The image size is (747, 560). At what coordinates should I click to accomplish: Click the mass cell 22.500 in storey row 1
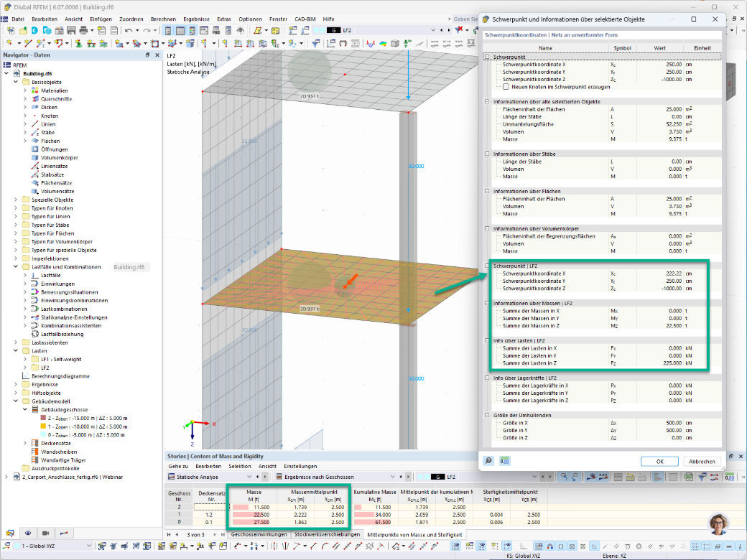[254, 515]
